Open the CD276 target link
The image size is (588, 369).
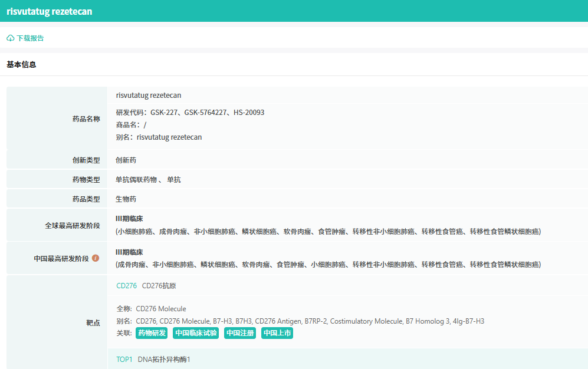tap(126, 286)
